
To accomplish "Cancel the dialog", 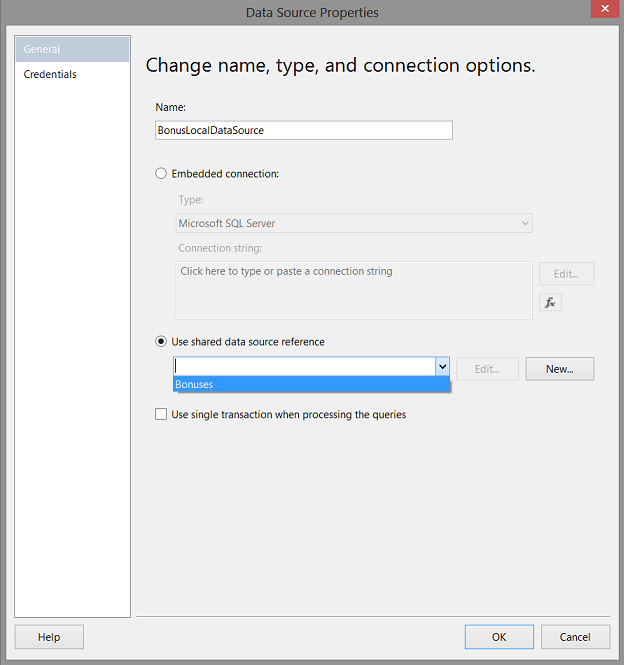I will (575, 637).
